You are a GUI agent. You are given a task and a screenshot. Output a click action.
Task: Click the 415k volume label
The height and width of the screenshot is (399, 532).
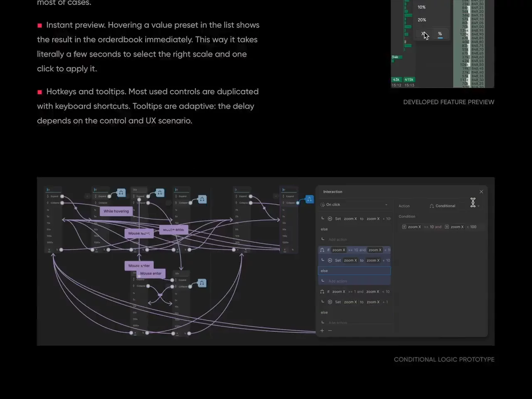click(409, 79)
